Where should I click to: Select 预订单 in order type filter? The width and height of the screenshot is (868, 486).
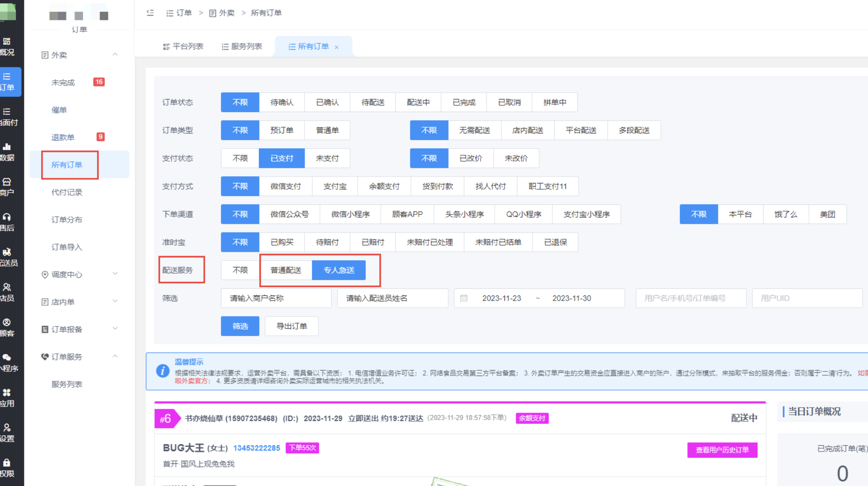point(282,131)
